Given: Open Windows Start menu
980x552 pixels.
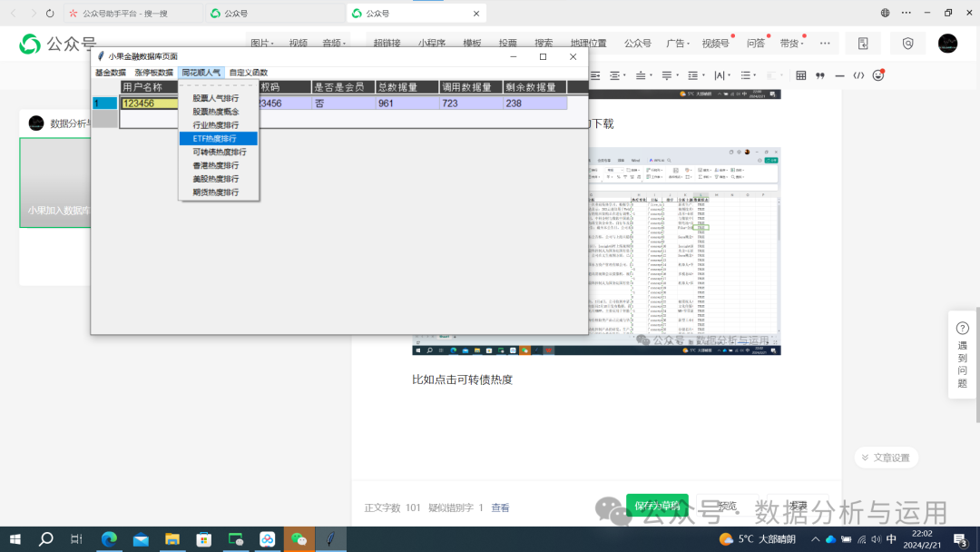Looking at the screenshot, I should click(15, 539).
